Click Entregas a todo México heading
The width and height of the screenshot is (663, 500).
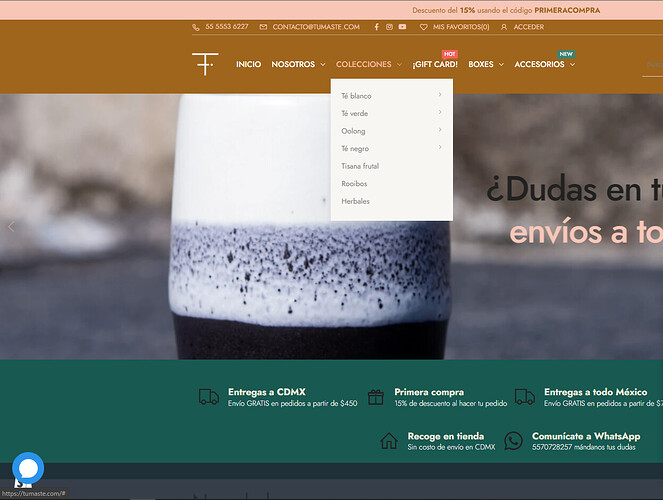[x=595, y=392]
